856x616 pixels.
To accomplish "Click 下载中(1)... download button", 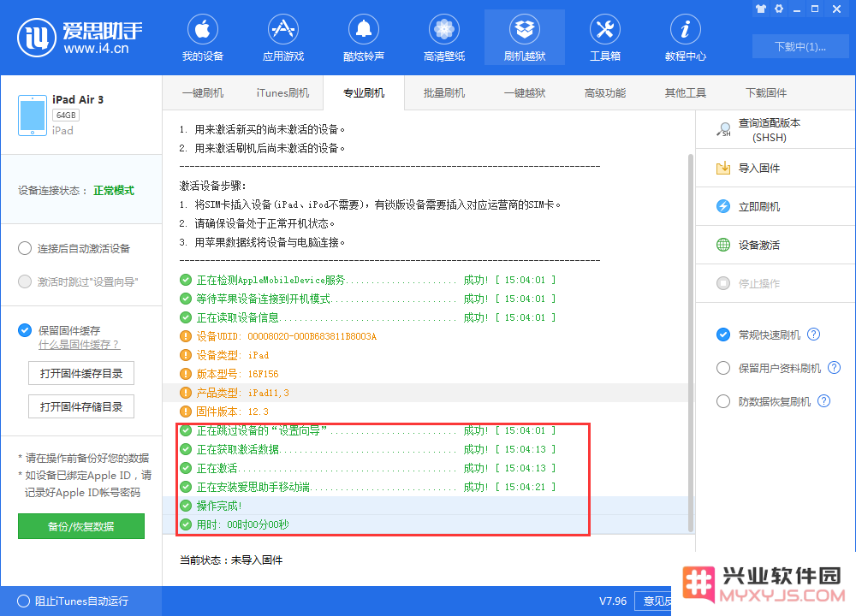I will tap(800, 46).
